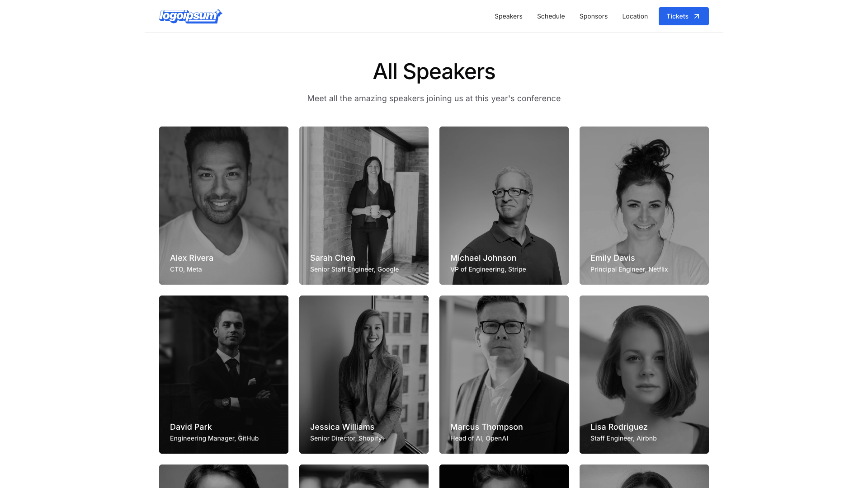Open the Speakers nav link
This screenshot has height=488, width=868.
click(x=508, y=16)
